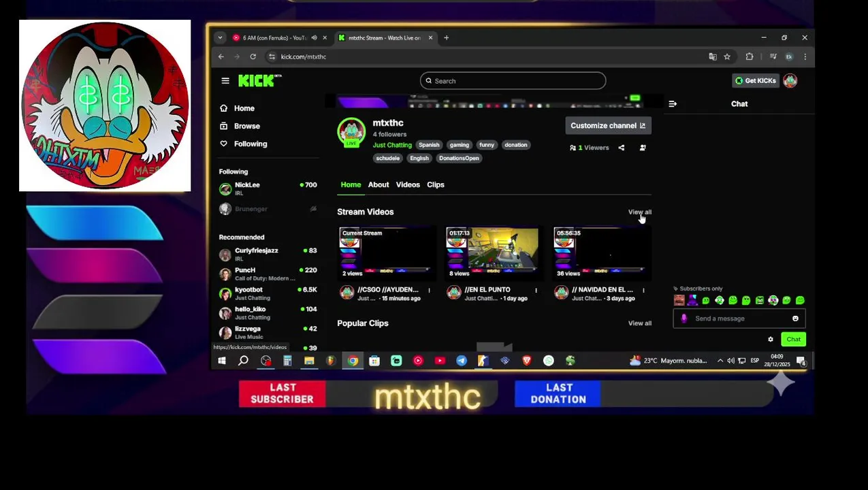Open chat settings gear icon

pyautogui.click(x=771, y=340)
